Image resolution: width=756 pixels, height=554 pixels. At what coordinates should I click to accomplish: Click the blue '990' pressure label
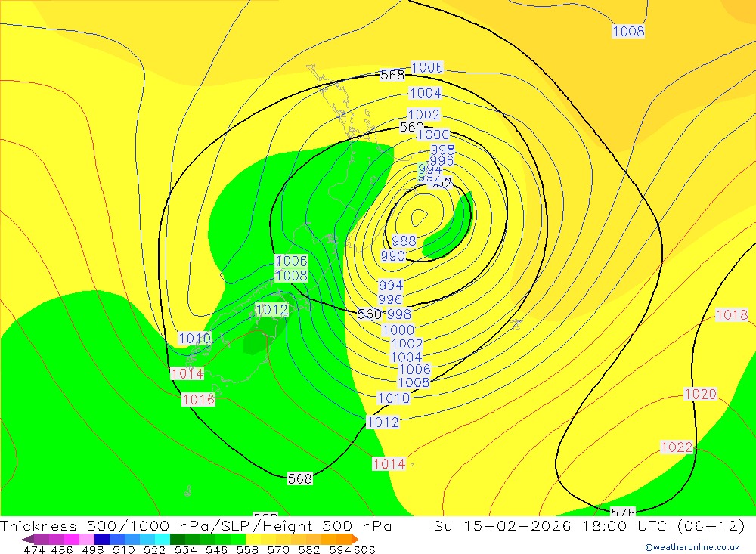[x=393, y=256]
